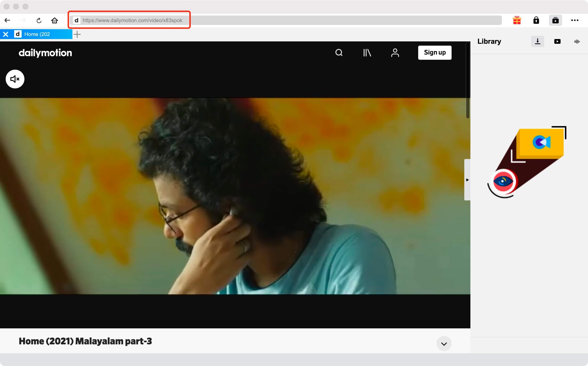This screenshot has width=588, height=366.
Task: Open the three-dots more menu
Action: tap(575, 20)
